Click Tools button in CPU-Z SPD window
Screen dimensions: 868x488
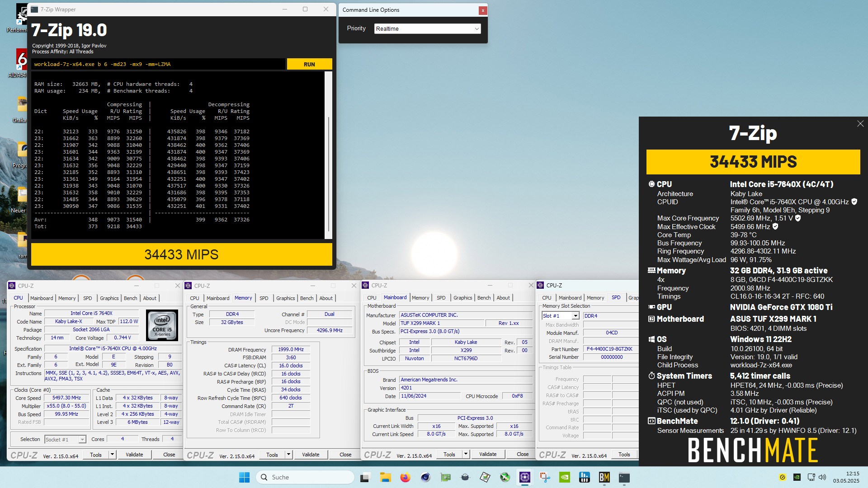[624, 455]
